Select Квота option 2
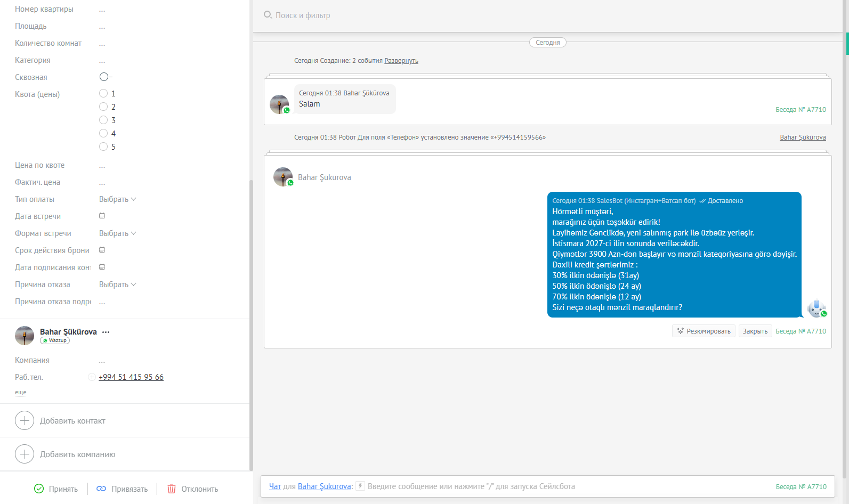 (103, 107)
